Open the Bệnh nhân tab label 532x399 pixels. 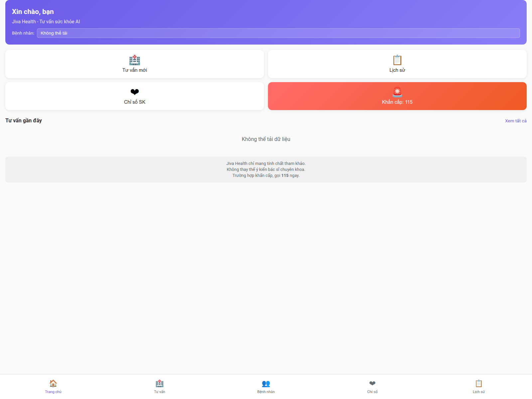coord(266,392)
